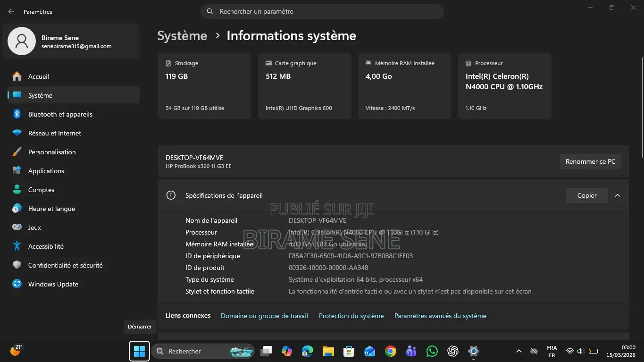
Task: Open Task View in the taskbar
Action: click(267, 351)
